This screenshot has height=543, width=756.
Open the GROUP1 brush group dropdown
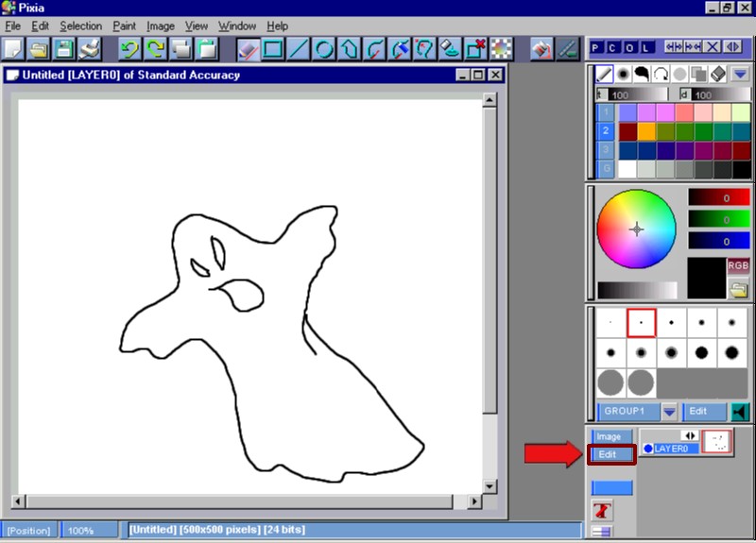(x=669, y=412)
